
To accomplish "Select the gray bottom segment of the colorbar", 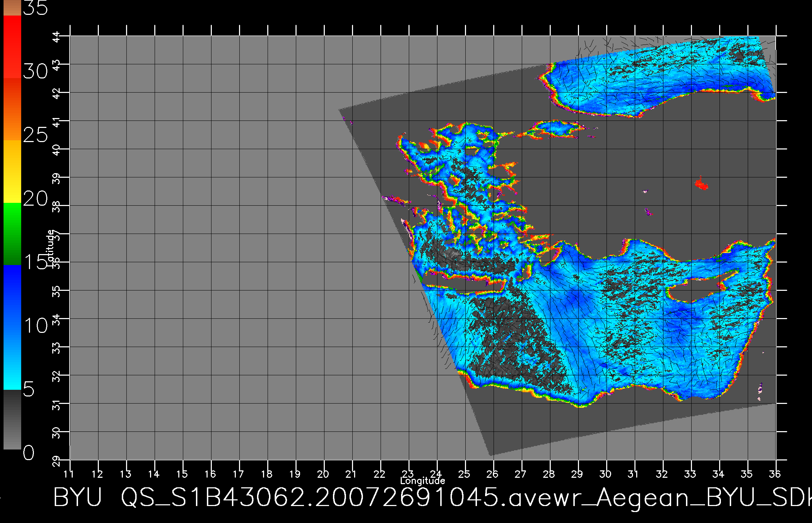I will (x=12, y=420).
